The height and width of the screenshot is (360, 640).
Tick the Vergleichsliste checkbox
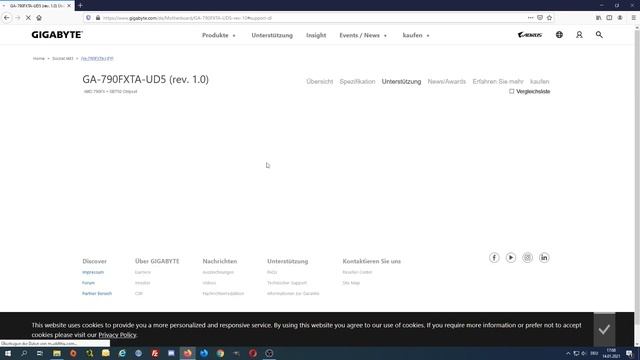[511, 91]
